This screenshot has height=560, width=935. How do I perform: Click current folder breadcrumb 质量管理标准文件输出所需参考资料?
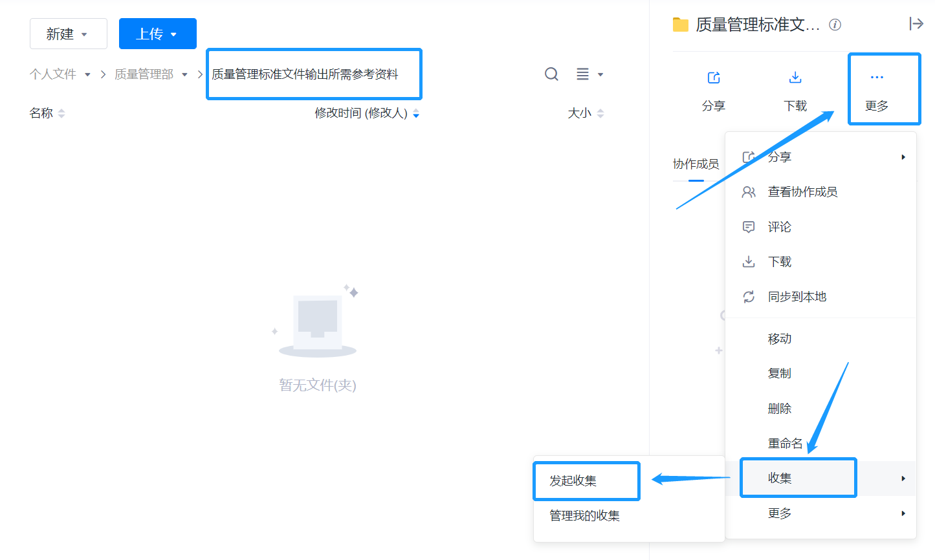point(305,74)
